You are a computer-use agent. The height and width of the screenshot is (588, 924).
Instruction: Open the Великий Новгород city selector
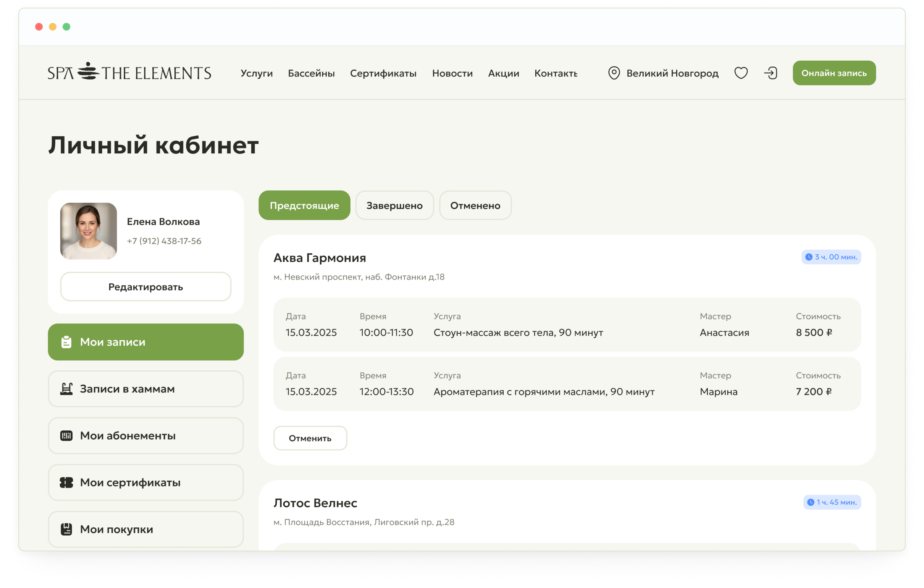click(x=664, y=73)
